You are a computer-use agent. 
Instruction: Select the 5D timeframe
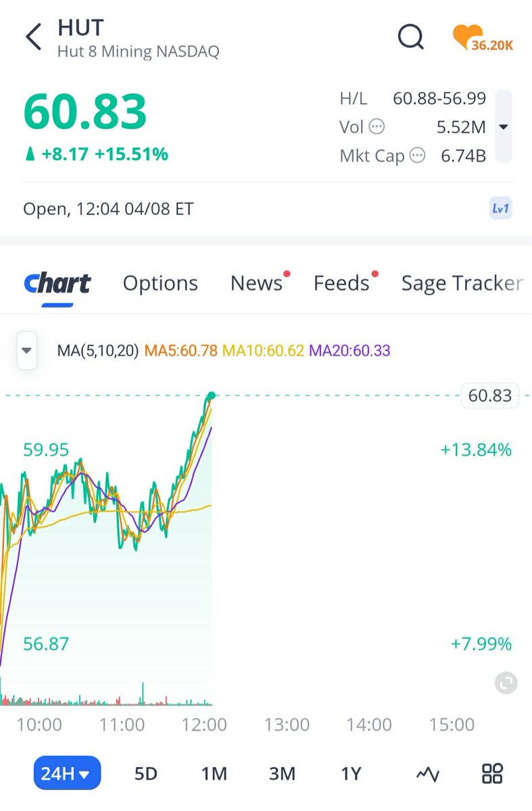(145, 773)
